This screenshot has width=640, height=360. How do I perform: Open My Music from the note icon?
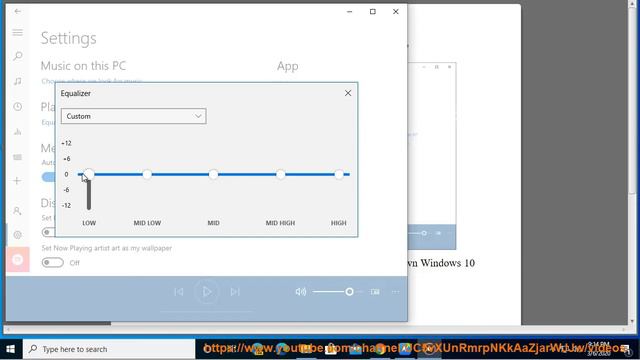[x=18, y=81]
